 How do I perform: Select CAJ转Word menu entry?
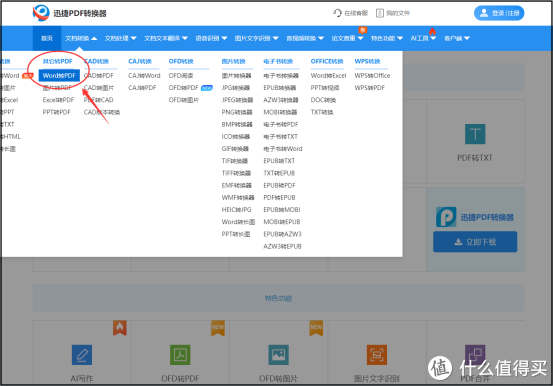(x=144, y=76)
